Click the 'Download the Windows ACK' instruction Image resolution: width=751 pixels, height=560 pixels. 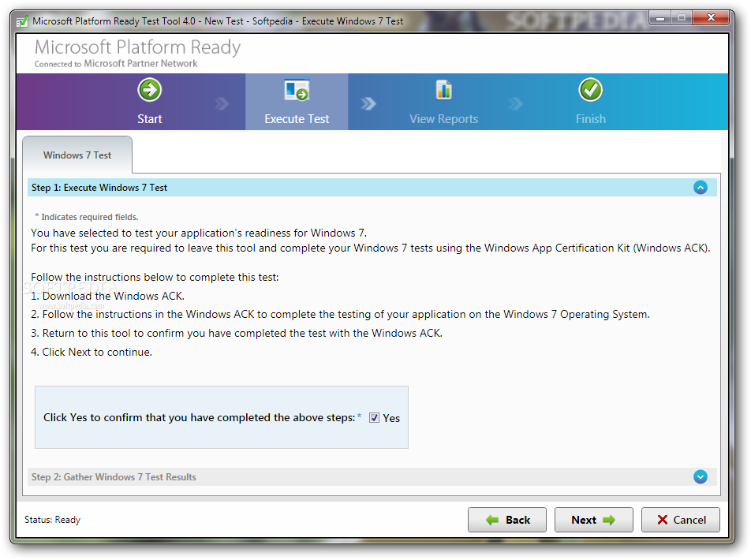click(107, 296)
